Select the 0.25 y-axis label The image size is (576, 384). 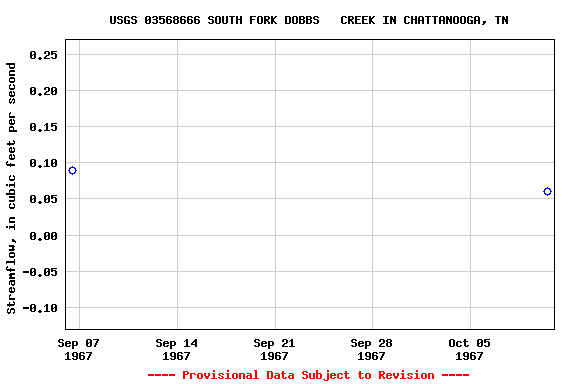coord(44,55)
